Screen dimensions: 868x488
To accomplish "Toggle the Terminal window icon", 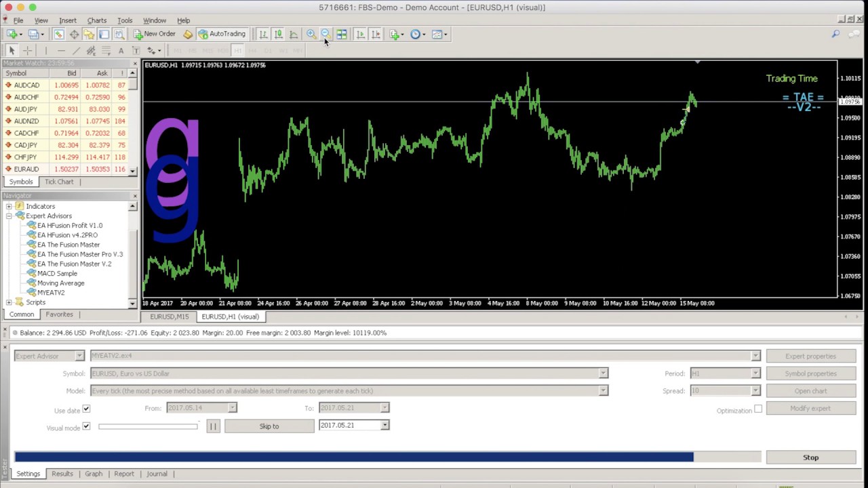I will (x=104, y=34).
